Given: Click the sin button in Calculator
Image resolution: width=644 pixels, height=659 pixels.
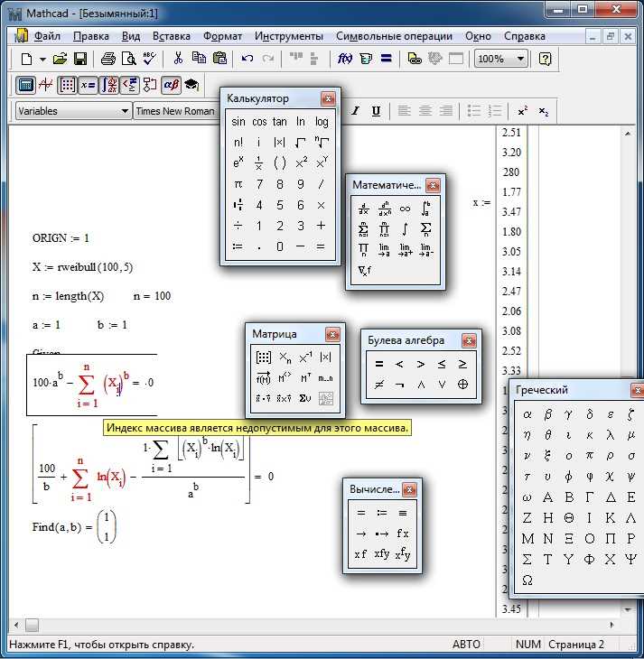Looking at the screenshot, I should (x=238, y=122).
